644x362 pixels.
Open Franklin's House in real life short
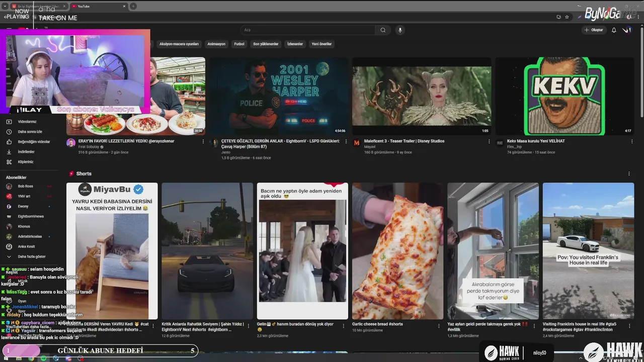click(x=588, y=251)
